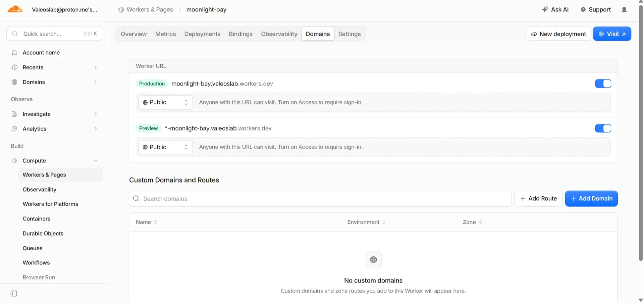644x303 pixels.
Task: Open Support link in header
Action: tap(596, 10)
